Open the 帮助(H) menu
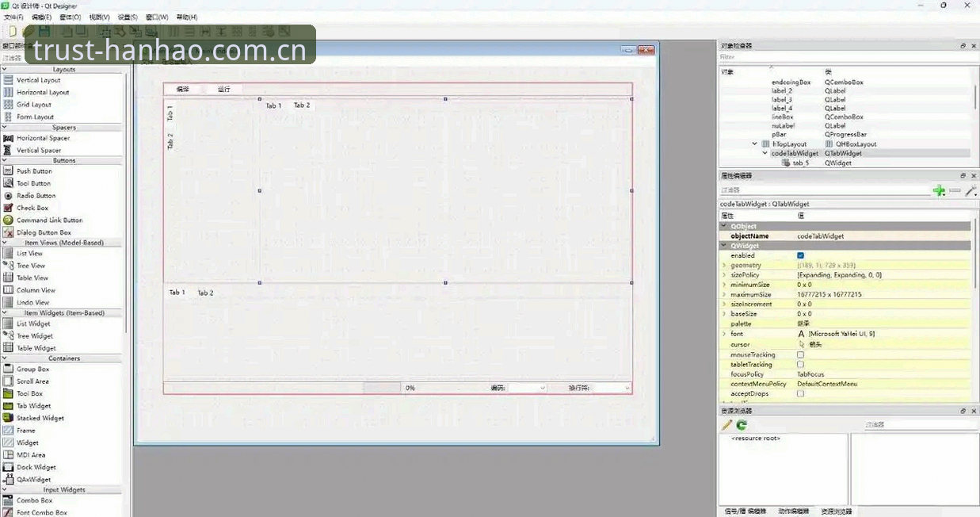Image resolution: width=980 pixels, height=517 pixels. [187, 17]
